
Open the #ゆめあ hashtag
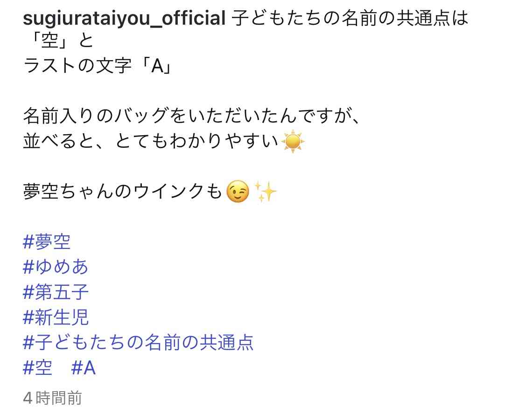pos(56,267)
